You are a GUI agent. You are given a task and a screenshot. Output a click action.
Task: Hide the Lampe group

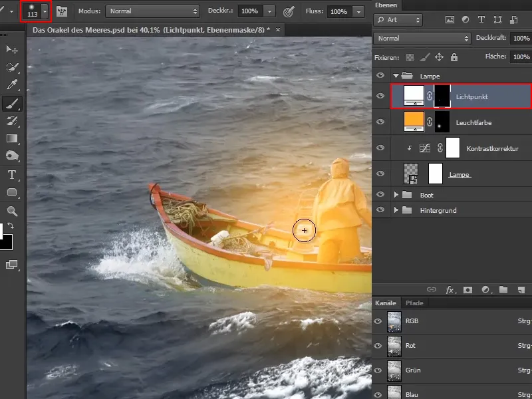click(x=380, y=75)
